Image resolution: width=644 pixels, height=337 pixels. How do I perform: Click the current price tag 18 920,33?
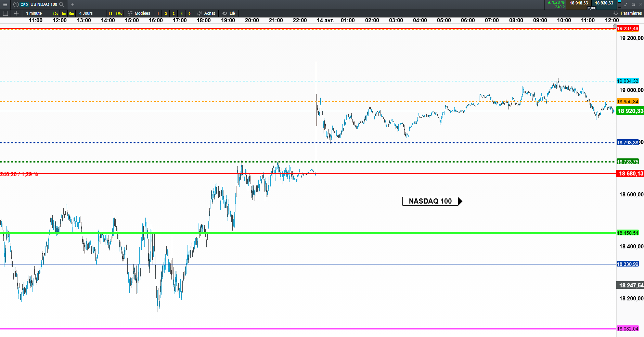tap(630, 111)
